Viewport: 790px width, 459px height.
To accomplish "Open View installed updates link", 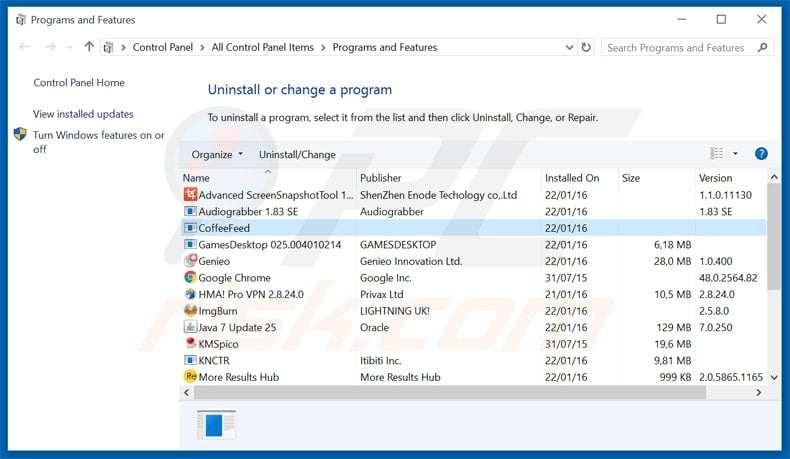I will pyautogui.click(x=83, y=114).
